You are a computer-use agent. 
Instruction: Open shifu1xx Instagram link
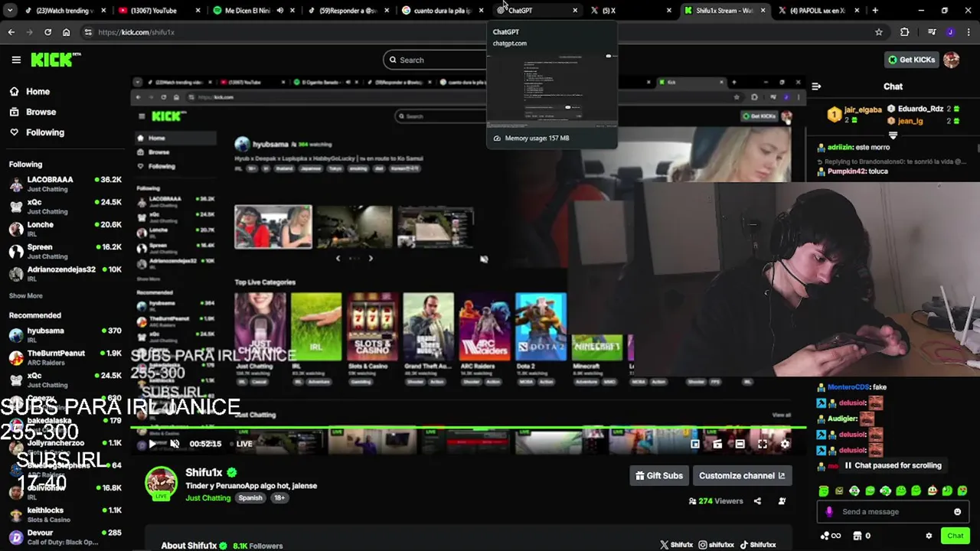pos(717,545)
